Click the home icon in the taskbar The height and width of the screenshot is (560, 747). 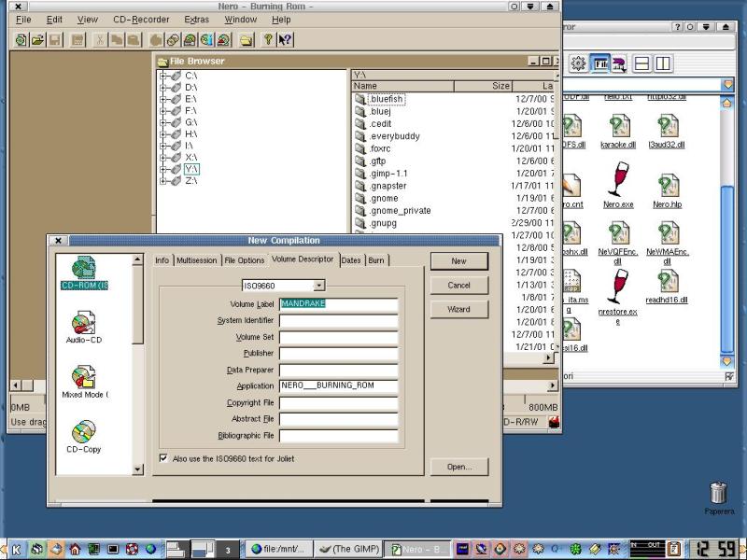(75, 550)
